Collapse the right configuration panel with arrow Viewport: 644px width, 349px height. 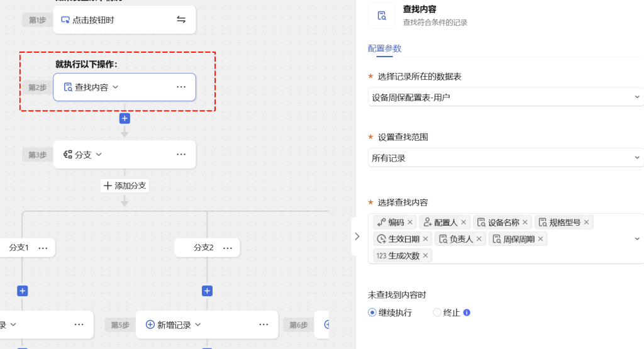tap(357, 236)
